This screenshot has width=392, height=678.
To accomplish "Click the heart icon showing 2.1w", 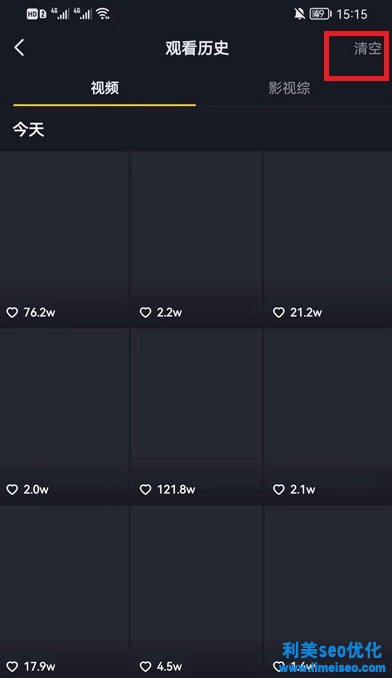I will tap(279, 489).
